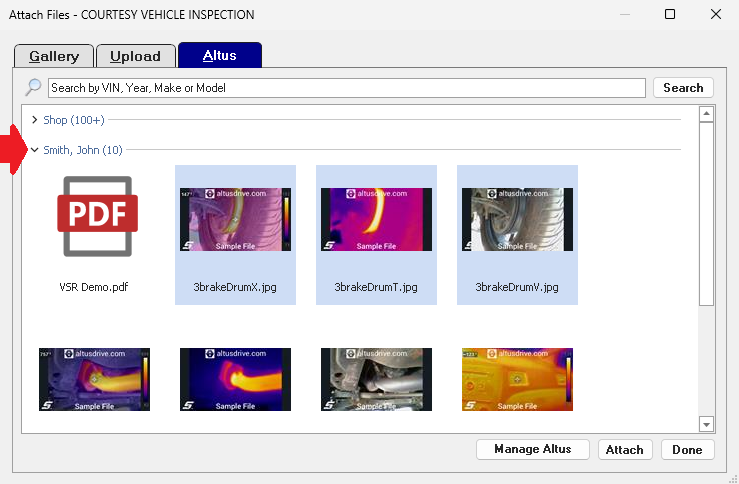This screenshot has width=739, height=484.
Task: Click the magnifying glass search icon
Action: pos(33,88)
